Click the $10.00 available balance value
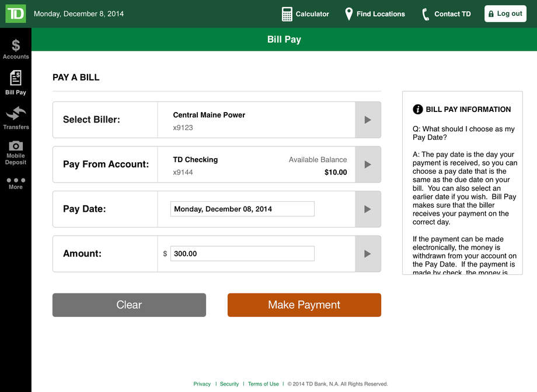 pyautogui.click(x=336, y=172)
